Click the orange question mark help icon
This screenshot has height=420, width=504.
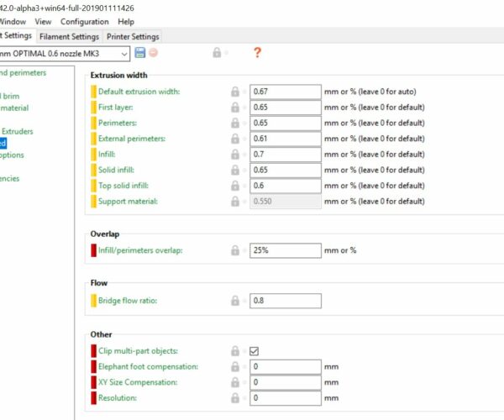tap(257, 53)
